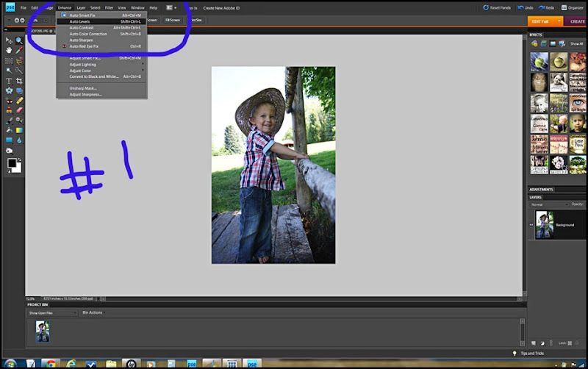Select the Eraser tool
The width and height of the screenshot is (588, 369).
[x=19, y=110]
